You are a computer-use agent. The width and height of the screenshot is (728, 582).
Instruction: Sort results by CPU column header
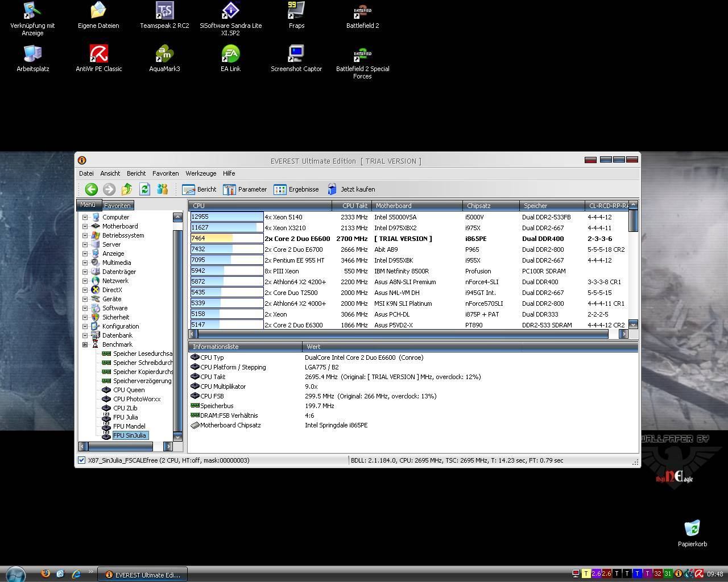click(x=260, y=206)
